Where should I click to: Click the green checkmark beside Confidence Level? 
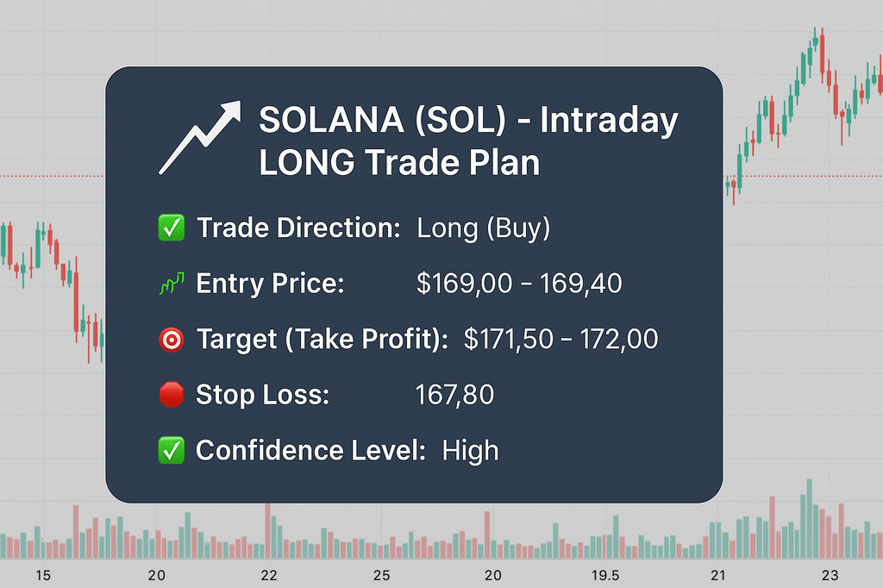coord(172,450)
